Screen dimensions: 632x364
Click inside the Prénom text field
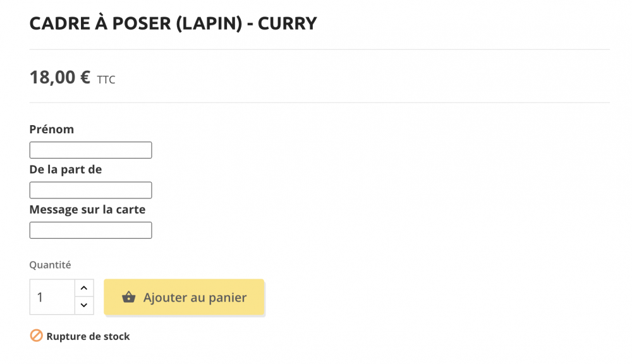[90, 150]
